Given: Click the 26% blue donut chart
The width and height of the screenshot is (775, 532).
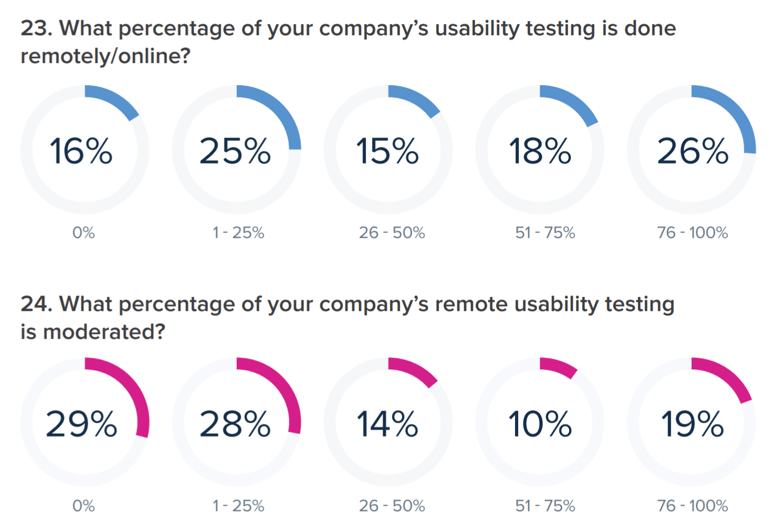Looking at the screenshot, I should pyautogui.click(x=692, y=150).
